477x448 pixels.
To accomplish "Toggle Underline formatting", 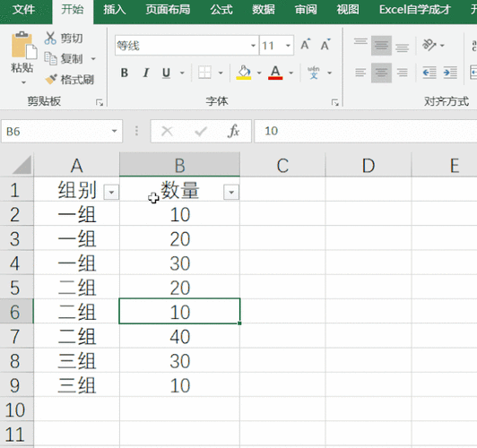I will pos(166,73).
